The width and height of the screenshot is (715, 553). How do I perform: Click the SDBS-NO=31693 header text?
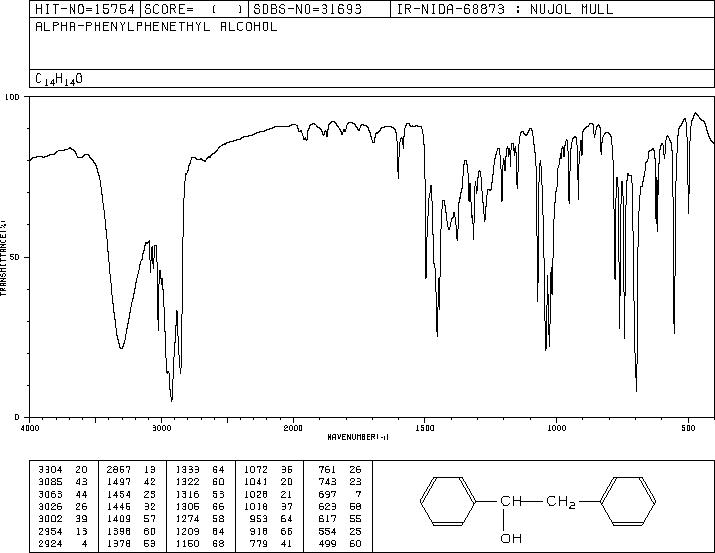click(307, 9)
